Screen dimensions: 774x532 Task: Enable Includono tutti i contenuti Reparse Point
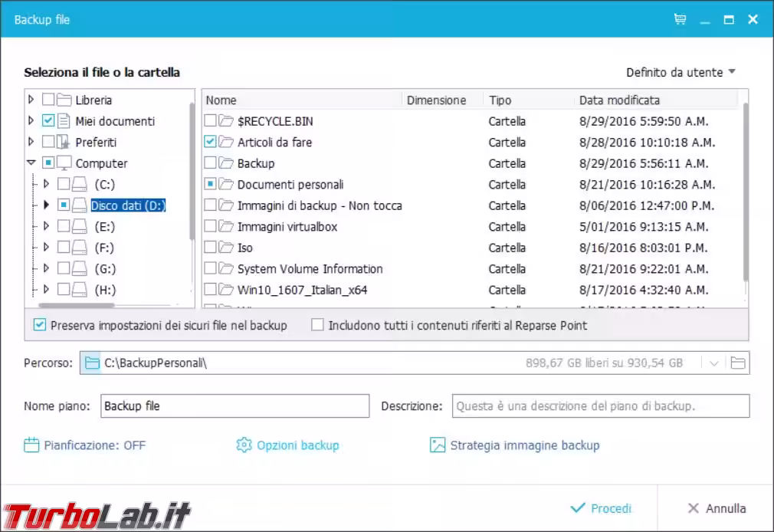[x=317, y=325]
